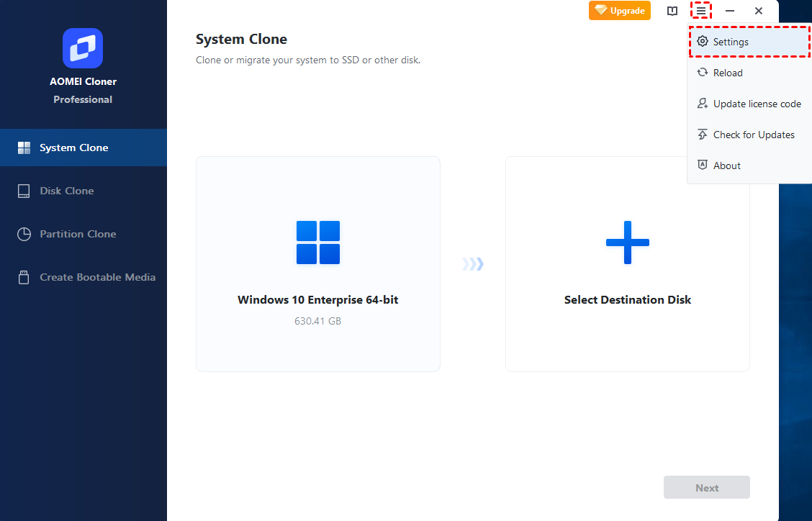Select Settings from the dropdown menu
812x521 pixels.
coord(749,42)
